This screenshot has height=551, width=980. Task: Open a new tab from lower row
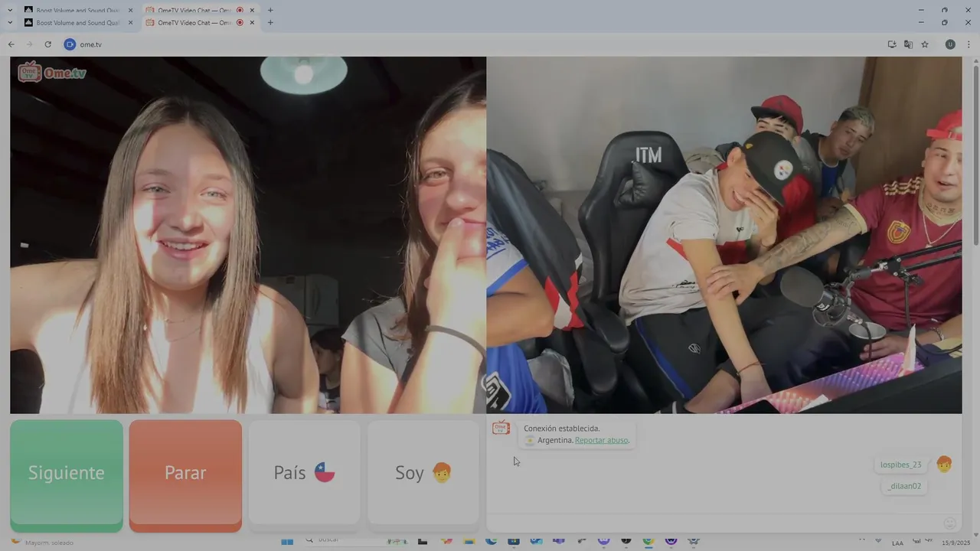click(270, 23)
